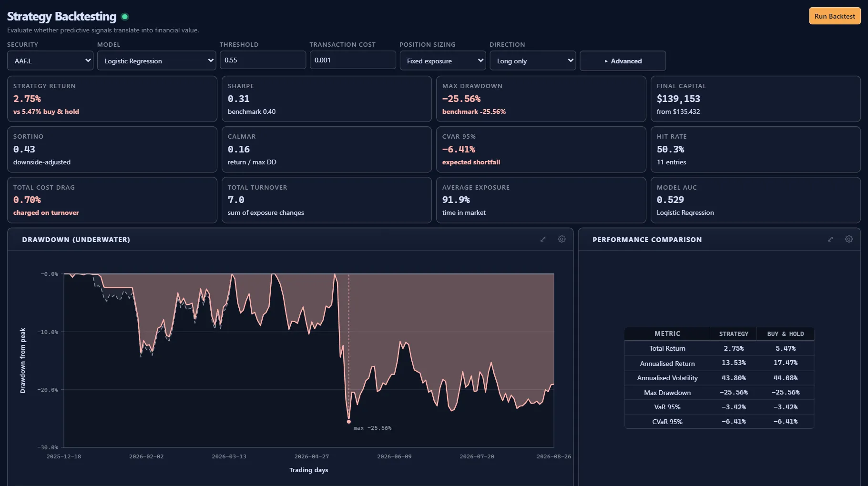Click the Total Return row label
The width and height of the screenshot is (868, 486).
click(x=667, y=348)
